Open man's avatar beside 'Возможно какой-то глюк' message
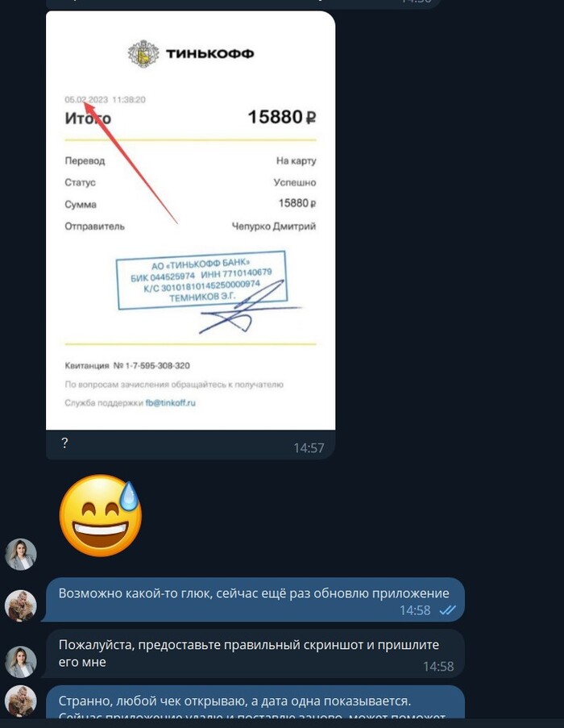 pyautogui.click(x=21, y=606)
